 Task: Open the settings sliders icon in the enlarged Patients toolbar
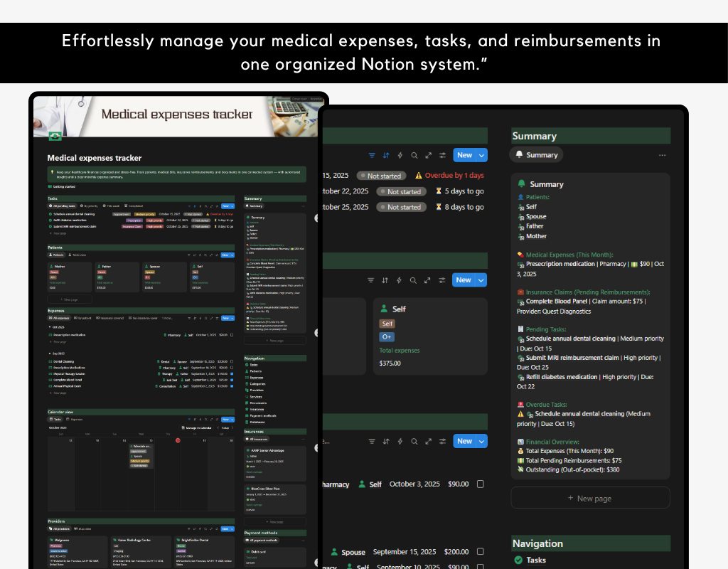tap(441, 280)
